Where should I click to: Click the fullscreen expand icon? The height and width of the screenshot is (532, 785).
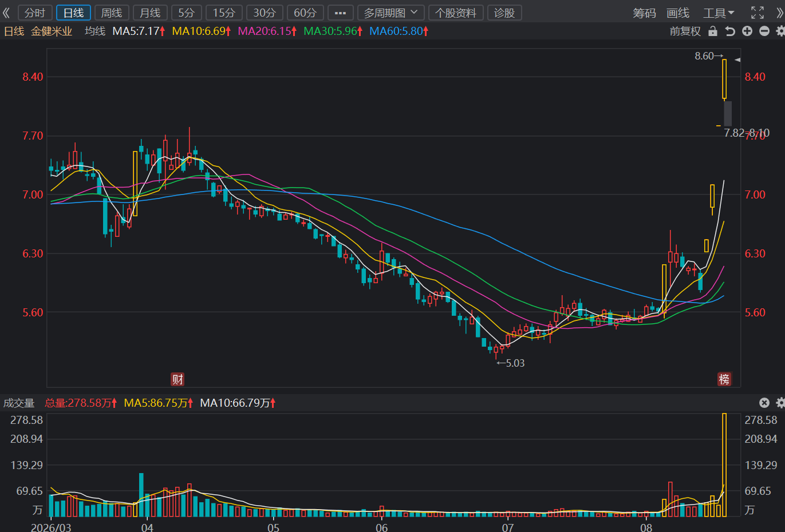coord(758,13)
